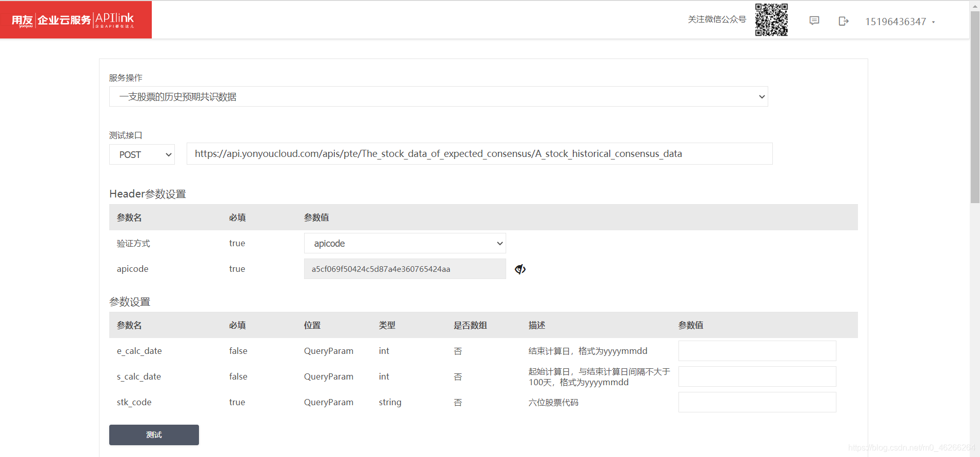Click the 'stk_code' parameter name
Image resolution: width=980 pixels, height=457 pixels.
(134, 402)
